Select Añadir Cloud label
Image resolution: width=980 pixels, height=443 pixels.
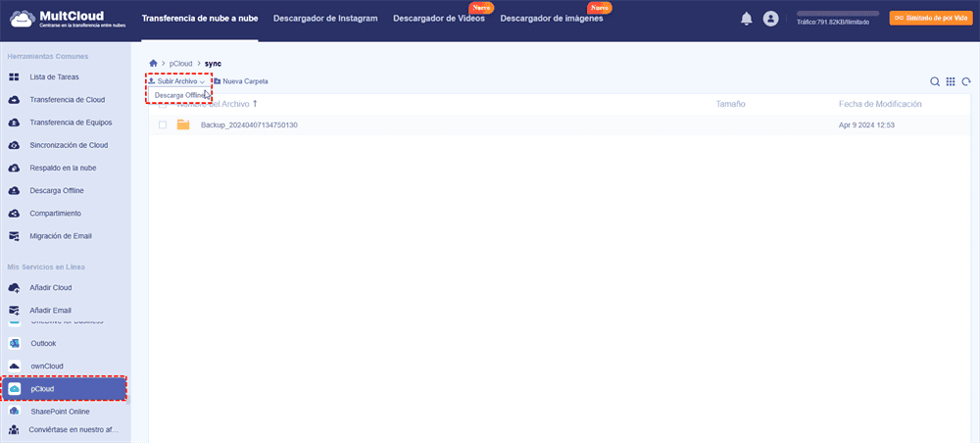(51, 287)
